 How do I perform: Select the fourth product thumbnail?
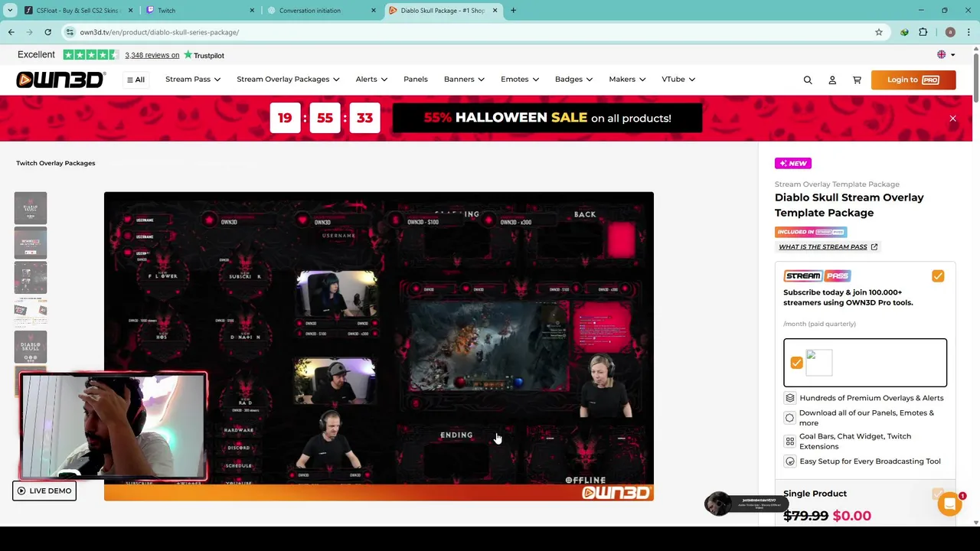(x=31, y=311)
